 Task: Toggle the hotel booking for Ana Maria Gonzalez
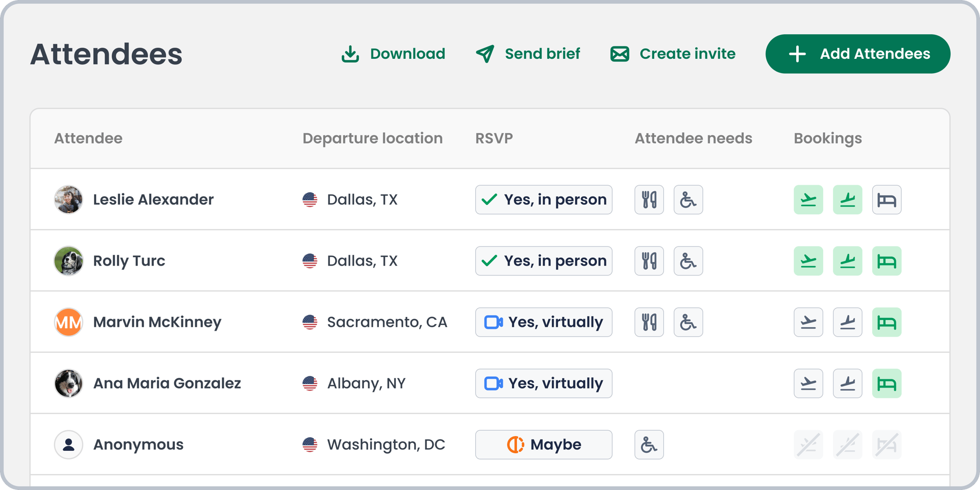pos(886,383)
